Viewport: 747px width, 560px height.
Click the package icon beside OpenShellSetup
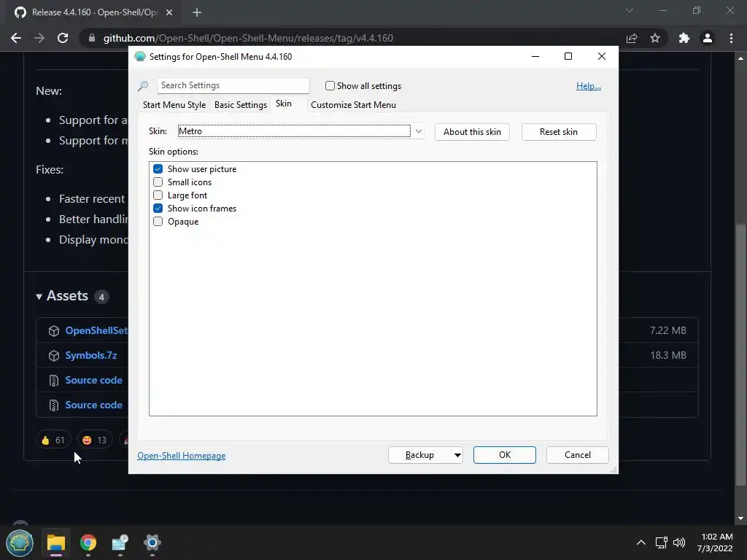(x=54, y=331)
